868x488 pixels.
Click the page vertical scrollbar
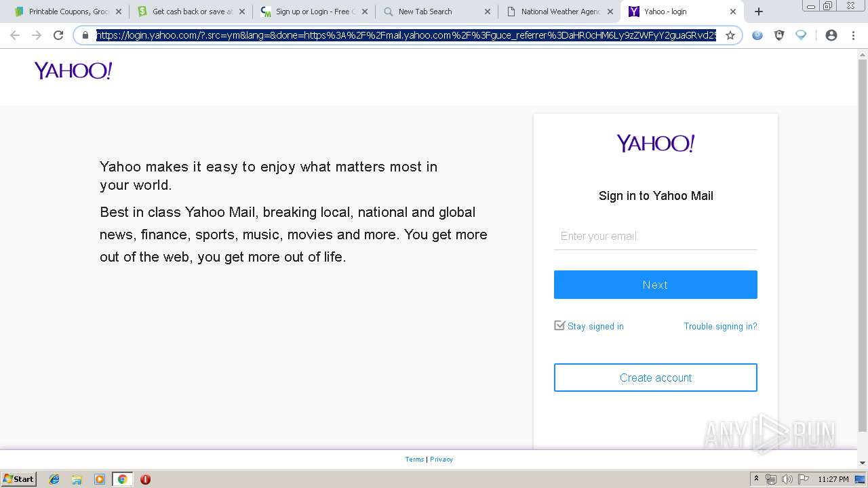click(x=863, y=245)
